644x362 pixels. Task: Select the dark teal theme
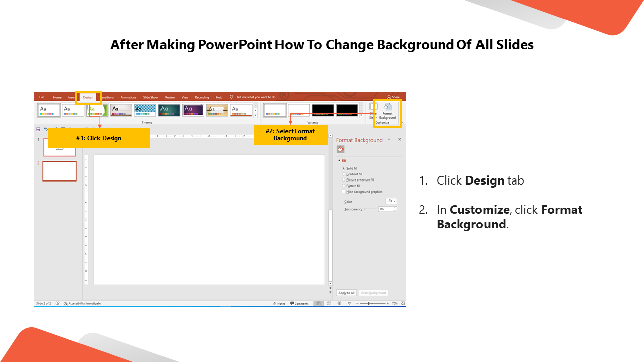[x=169, y=110]
